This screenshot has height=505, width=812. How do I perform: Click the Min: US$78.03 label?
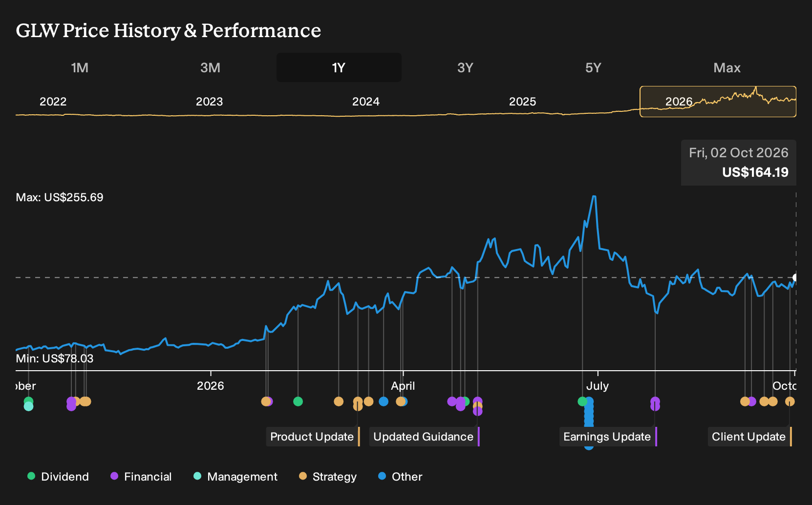pyautogui.click(x=55, y=358)
